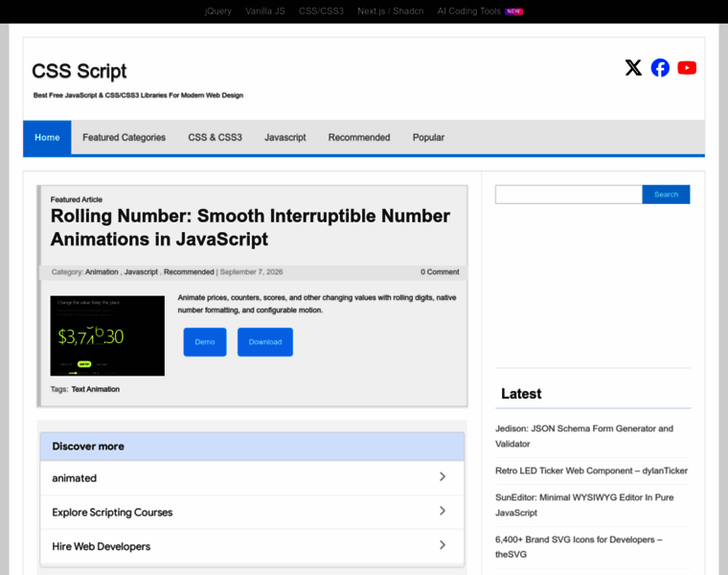The width and height of the screenshot is (728, 575).
Task: Expand the 'Hire Web Developers' chevron arrow
Action: 442,545
